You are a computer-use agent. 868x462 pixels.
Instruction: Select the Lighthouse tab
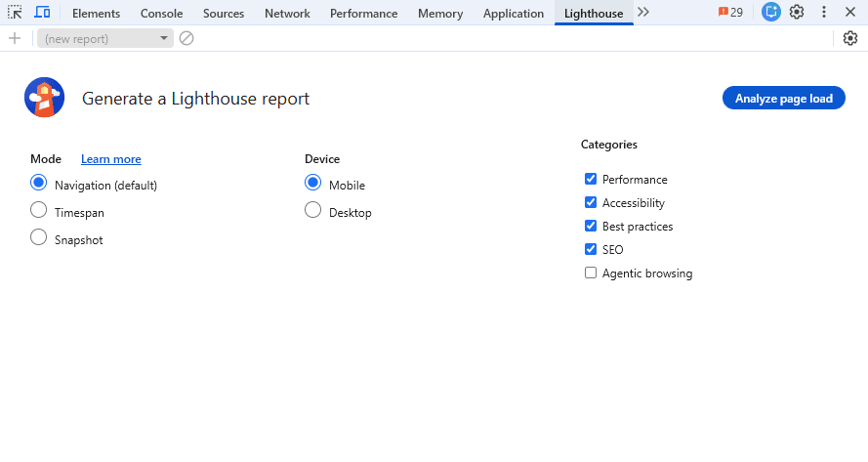click(x=594, y=14)
